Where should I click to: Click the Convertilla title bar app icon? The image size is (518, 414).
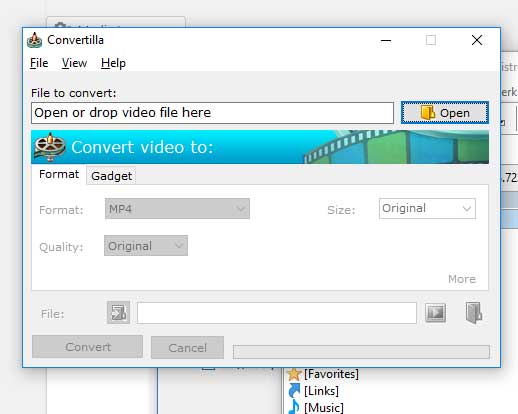35,40
